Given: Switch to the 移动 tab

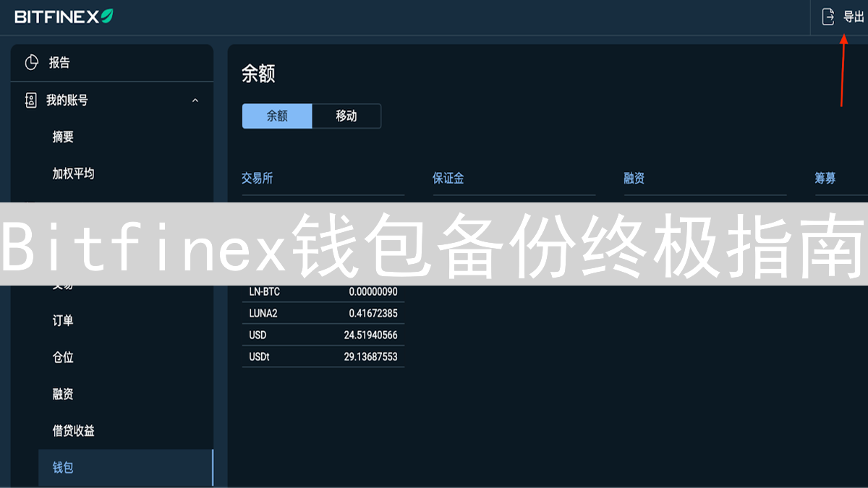Looking at the screenshot, I should pyautogui.click(x=346, y=116).
